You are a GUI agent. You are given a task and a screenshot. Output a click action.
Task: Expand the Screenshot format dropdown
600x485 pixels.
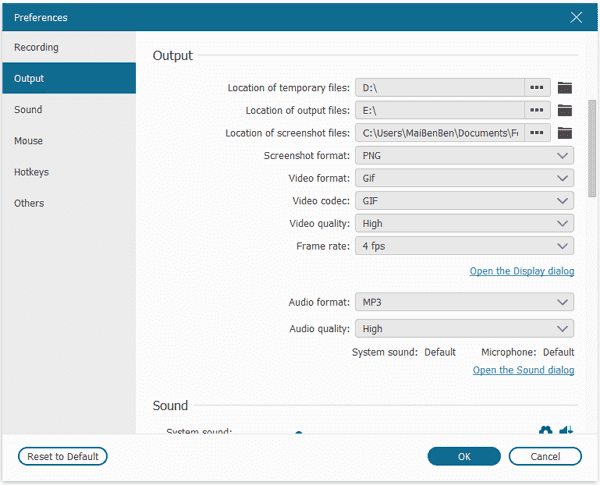click(x=464, y=156)
